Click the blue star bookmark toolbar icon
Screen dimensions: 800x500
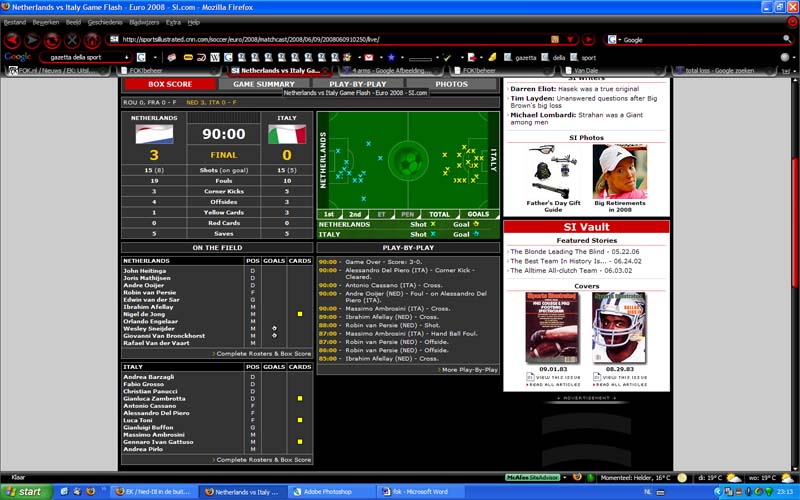click(391, 57)
